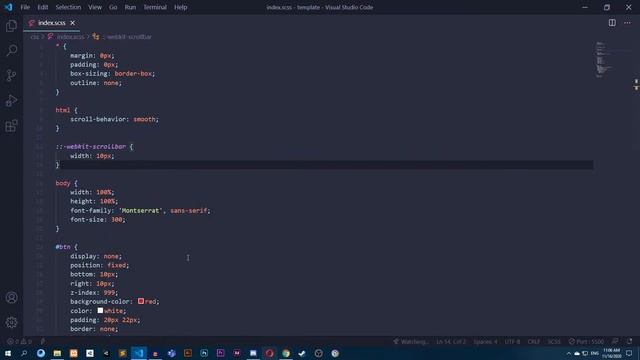Click the Watching Sass status item

[411, 341]
